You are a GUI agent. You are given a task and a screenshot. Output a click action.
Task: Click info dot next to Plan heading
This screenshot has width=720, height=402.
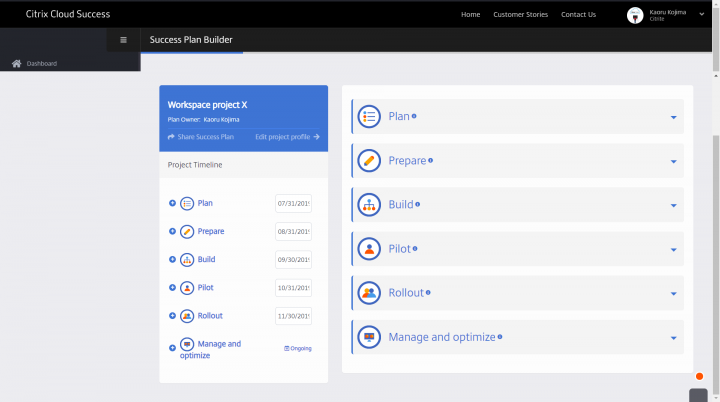click(414, 116)
